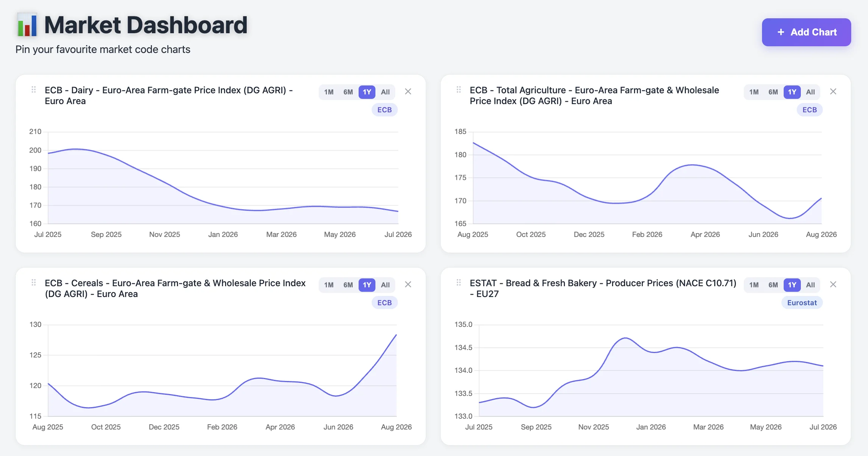Click the drag handle on Dairy chart card

[x=34, y=90]
